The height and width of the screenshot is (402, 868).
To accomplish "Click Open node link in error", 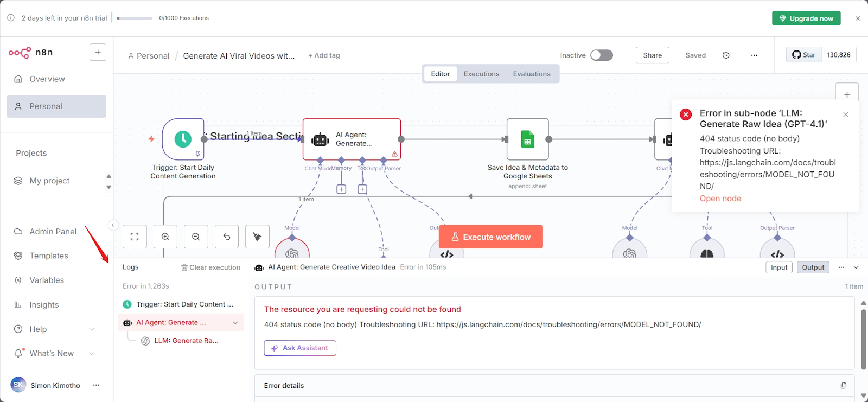I will point(720,199).
